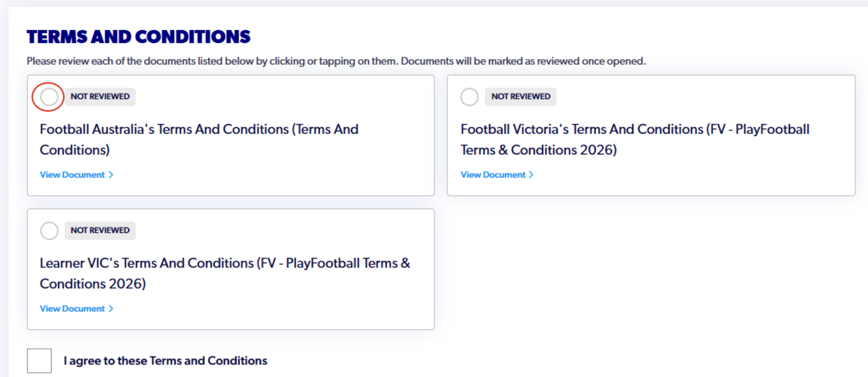
Task: Click chevron beside Football Victoria View Document
Action: click(531, 175)
